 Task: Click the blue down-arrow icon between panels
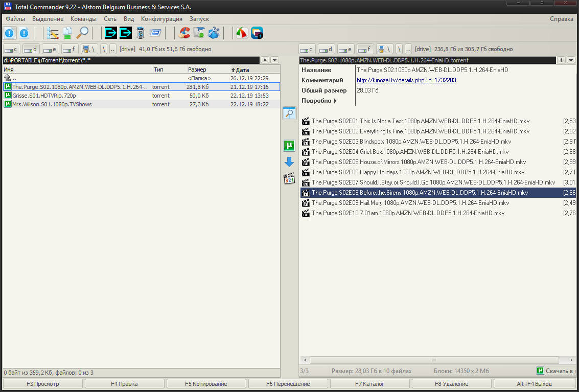click(289, 162)
